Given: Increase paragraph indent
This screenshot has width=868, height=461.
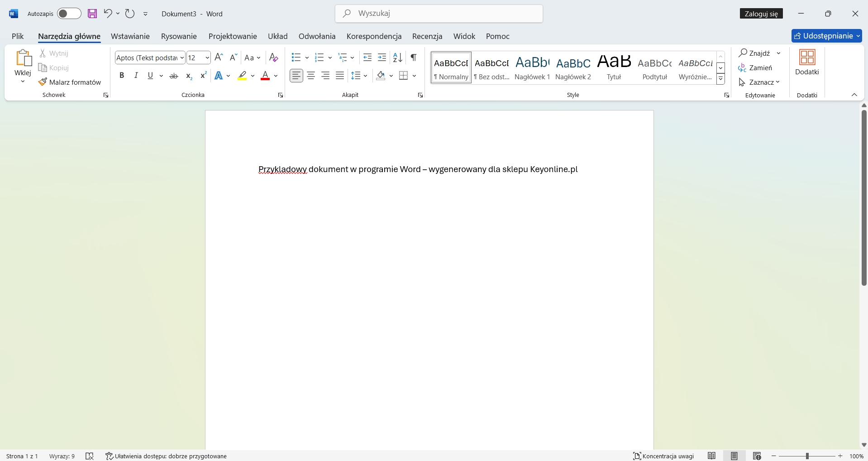Looking at the screenshot, I should 382,58.
